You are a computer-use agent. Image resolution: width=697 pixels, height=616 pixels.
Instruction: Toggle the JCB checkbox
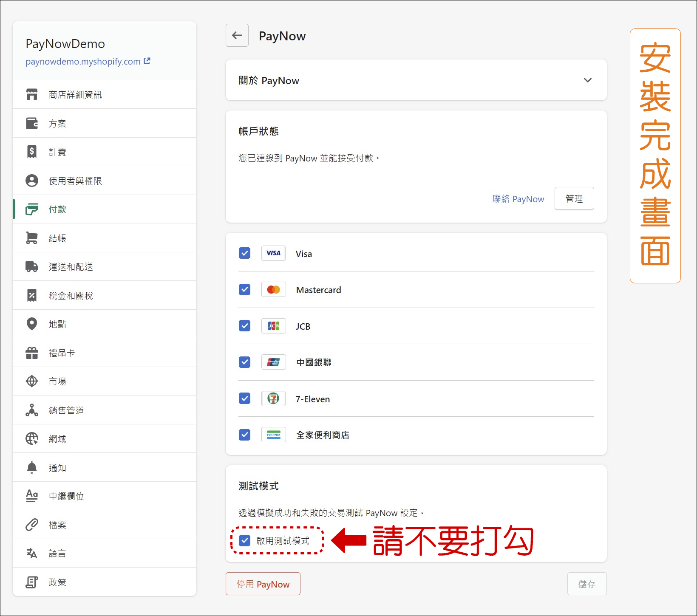click(x=245, y=326)
